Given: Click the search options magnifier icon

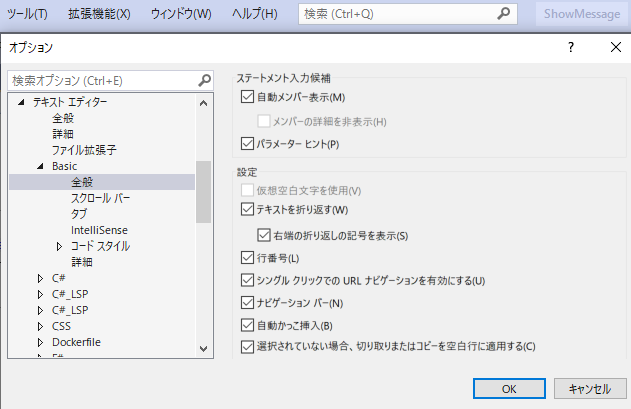Looking at the screenshot, I should pyautogui.click(x=204, y=81).
